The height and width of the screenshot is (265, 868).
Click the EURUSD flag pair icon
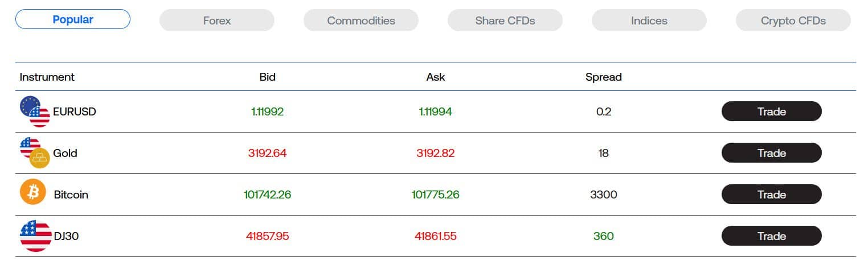coord(35,111)
